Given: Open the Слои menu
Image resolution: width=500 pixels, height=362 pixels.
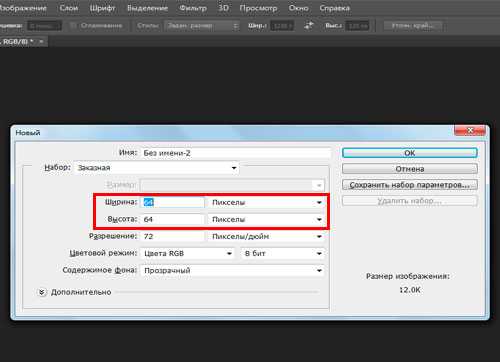Looking at the screenshot, I should pos(69,8).
